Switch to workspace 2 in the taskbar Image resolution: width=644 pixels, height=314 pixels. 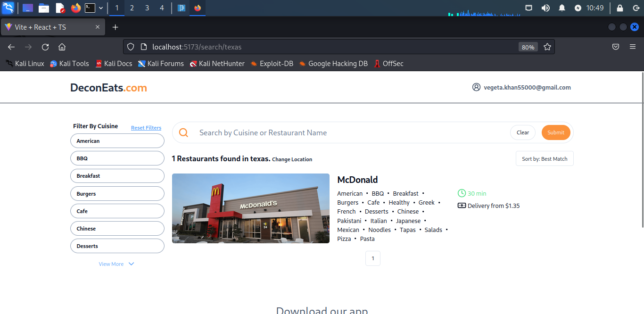coord(132,8)
